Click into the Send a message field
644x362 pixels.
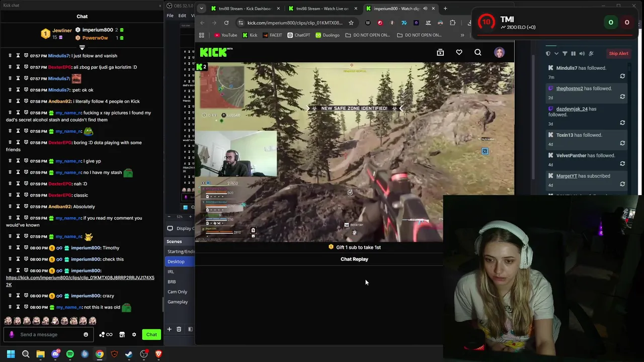tap(49, 334)
